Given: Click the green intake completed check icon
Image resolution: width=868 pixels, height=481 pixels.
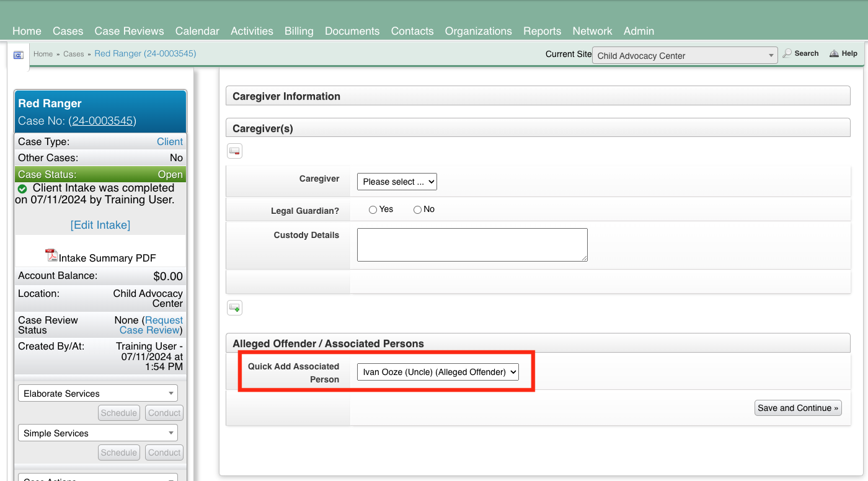Looking at the screenshot, I should (x=22, y=188).
